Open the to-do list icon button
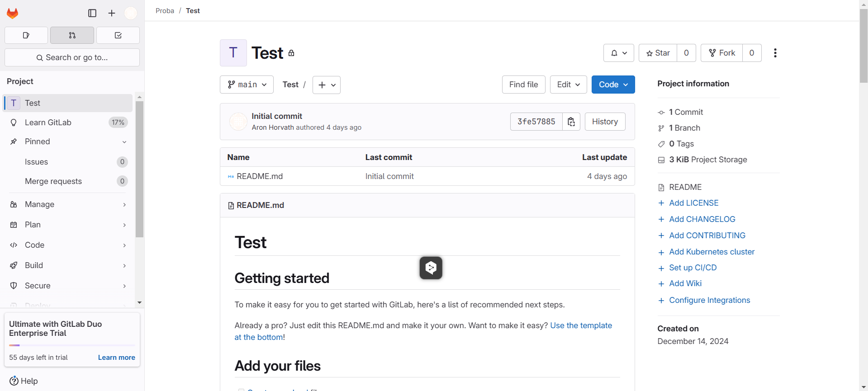This screenshot has width=868, height=391. 118,35
